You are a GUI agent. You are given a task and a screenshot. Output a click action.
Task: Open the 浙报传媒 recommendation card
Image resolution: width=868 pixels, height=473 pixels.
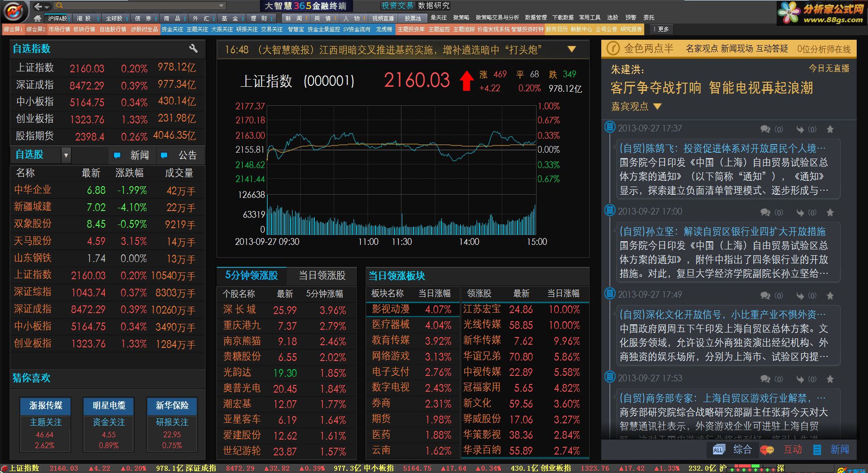(45, 424)
